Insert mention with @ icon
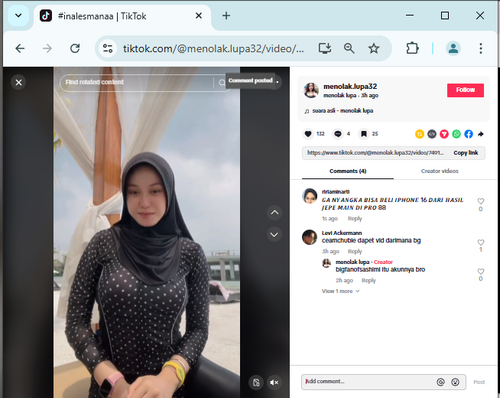This screenshot has height=398, width=500. pos(441,382)
